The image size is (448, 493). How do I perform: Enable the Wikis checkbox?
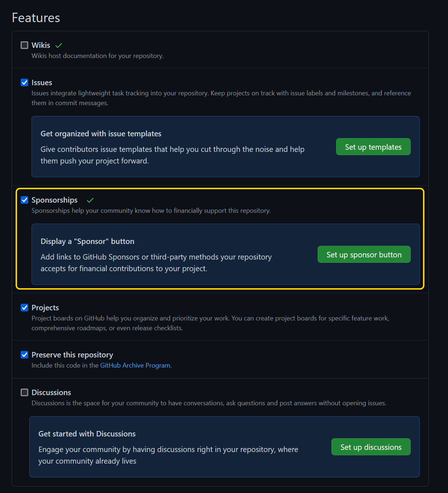point(24,45)
